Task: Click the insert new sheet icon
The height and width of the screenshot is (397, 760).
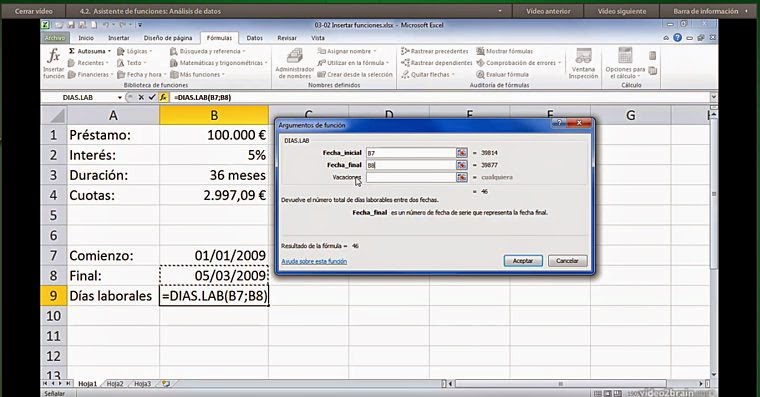Action: coord(166,383)
